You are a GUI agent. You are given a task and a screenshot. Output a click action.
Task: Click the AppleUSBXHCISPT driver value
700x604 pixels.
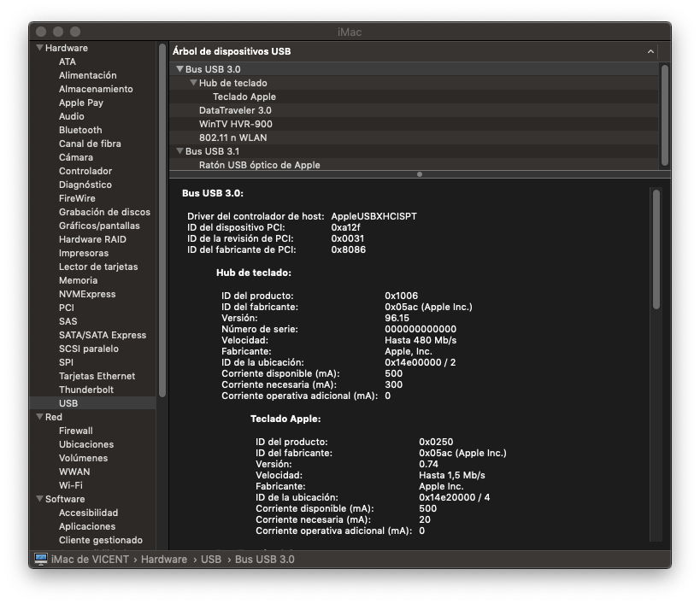[x=374, y=216]
